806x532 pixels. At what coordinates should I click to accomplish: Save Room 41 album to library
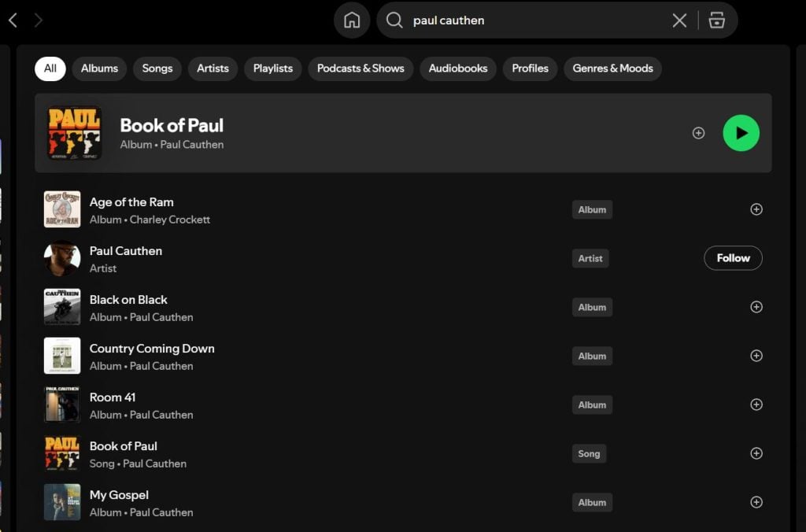[x=756, y=405]
